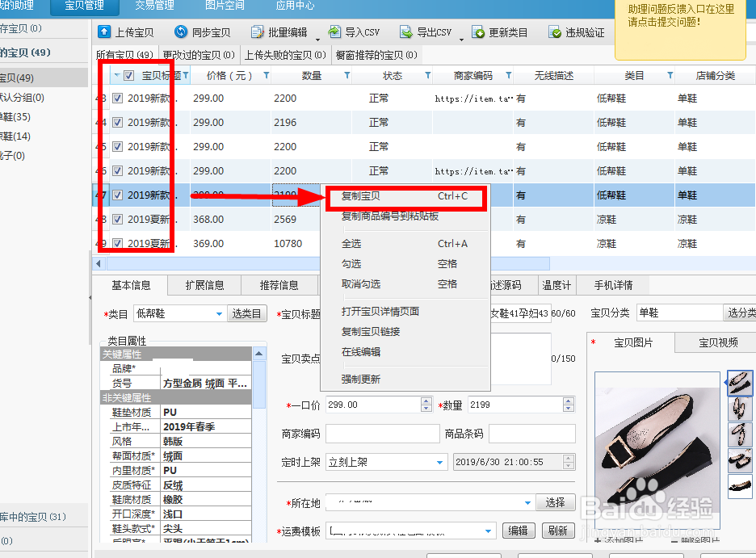Uncheck the checkbox for row 44
The image size is (756, 558).
[117, 123]
